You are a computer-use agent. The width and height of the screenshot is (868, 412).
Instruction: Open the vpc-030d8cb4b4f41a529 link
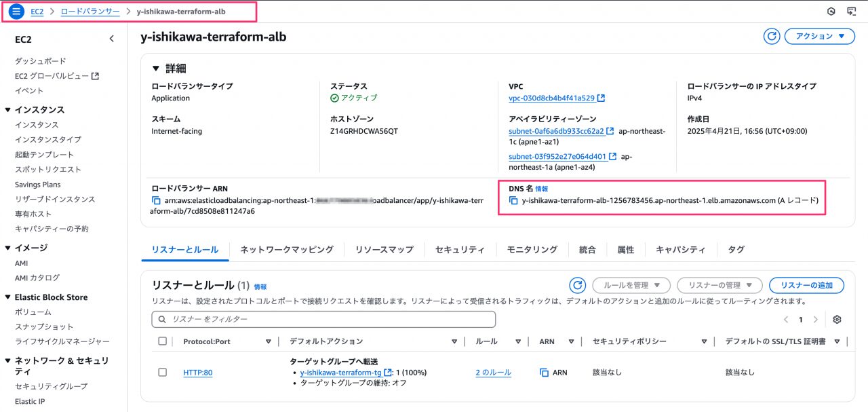pos(551,98)
